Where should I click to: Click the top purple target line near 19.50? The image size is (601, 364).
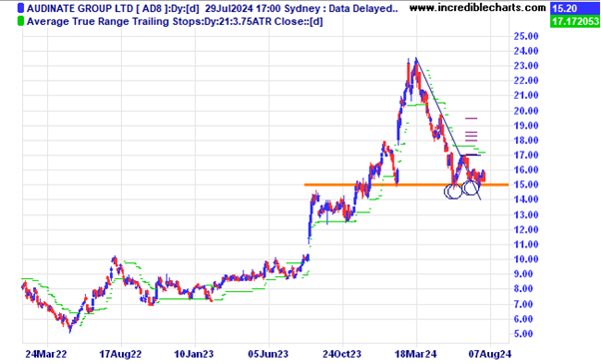(471, 119)
